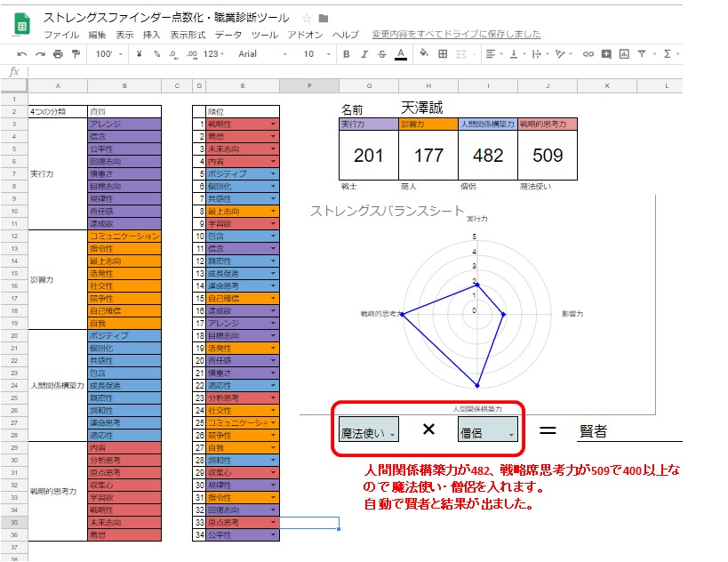Print the spreadsheet
This screenshot has width=728, height=562.
pos(58,54)
